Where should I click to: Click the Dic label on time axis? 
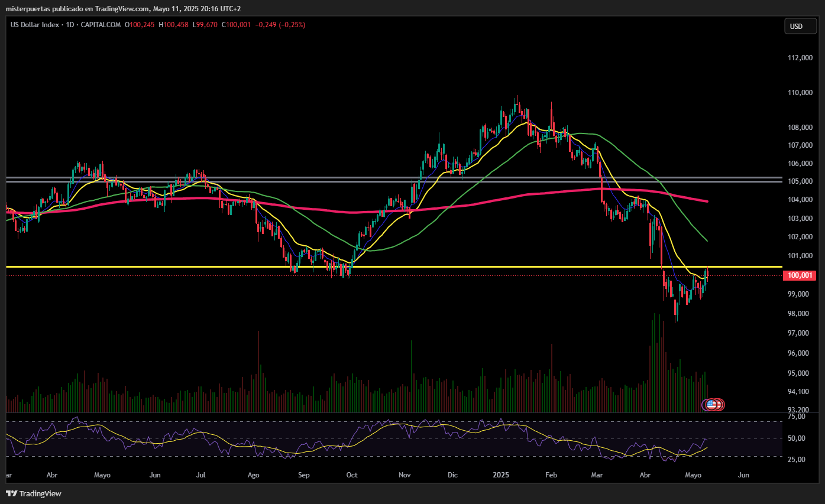[x=452, y=475]
